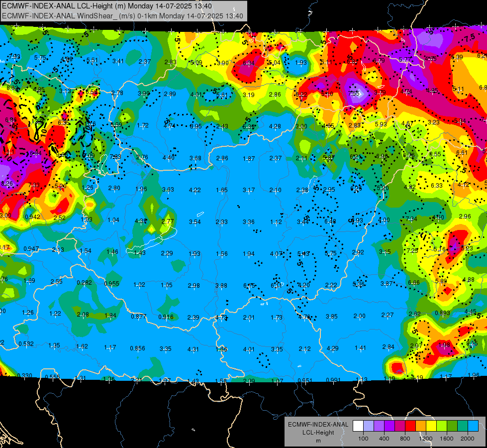487x448 pixels.
Task: Select the grid value 1.72
Action: pos(143,125)
